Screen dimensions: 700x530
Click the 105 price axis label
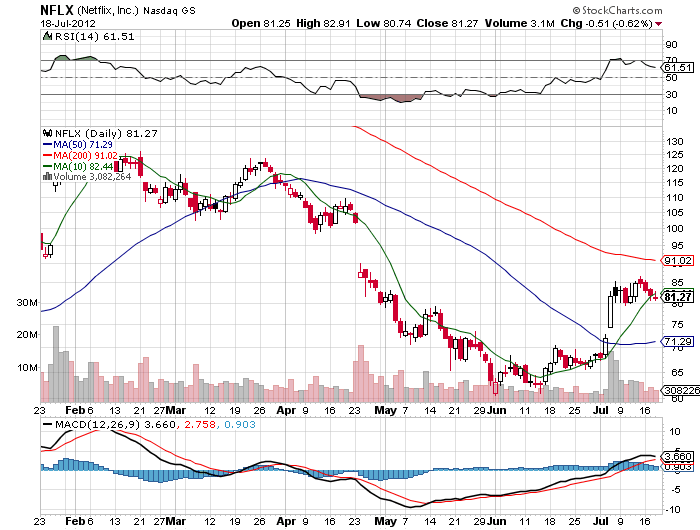(x=675, y=213)
